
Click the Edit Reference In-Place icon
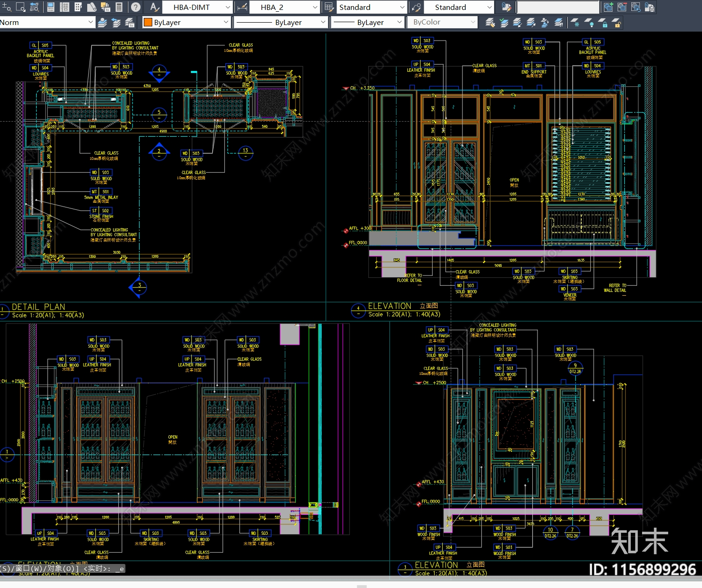506,7
